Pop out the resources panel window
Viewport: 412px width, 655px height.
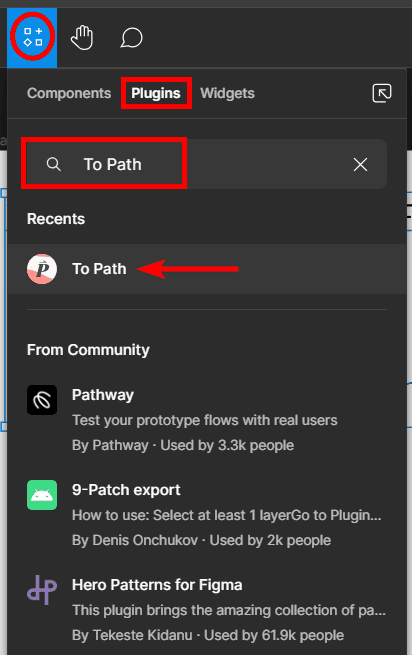[381, 93]
